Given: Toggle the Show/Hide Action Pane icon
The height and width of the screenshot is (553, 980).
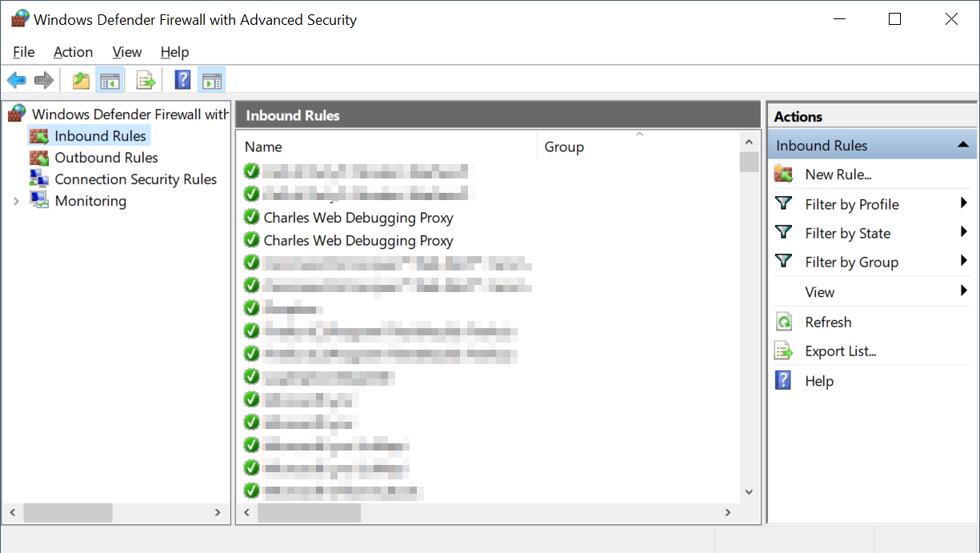Looking at the screenshot, I should 211,79.
